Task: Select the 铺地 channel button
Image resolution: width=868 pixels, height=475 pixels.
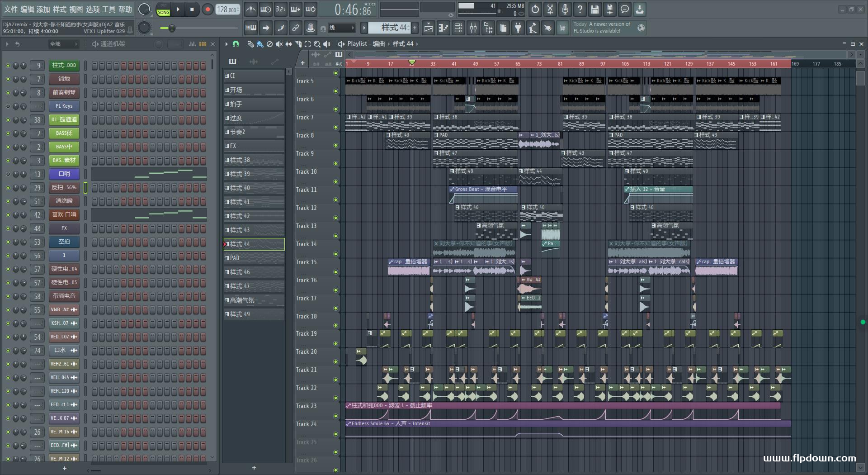Action: click(64, 79)
